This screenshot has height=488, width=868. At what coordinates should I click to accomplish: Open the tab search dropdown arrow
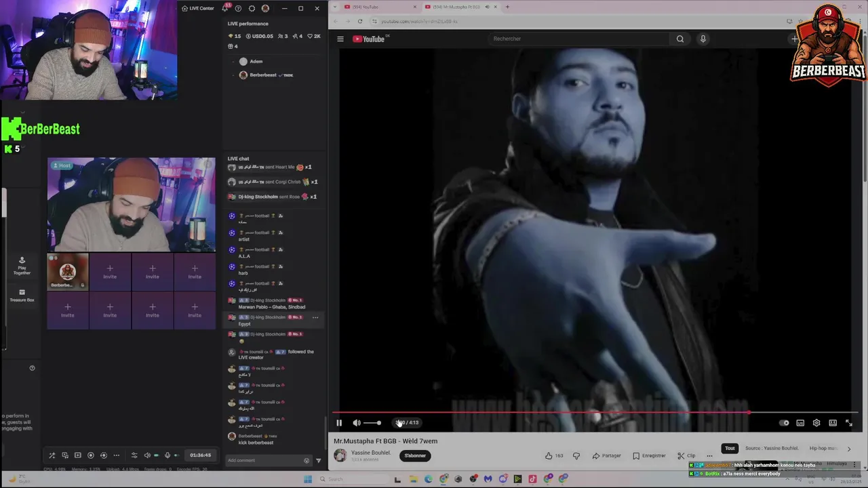(x=334, y=7)
